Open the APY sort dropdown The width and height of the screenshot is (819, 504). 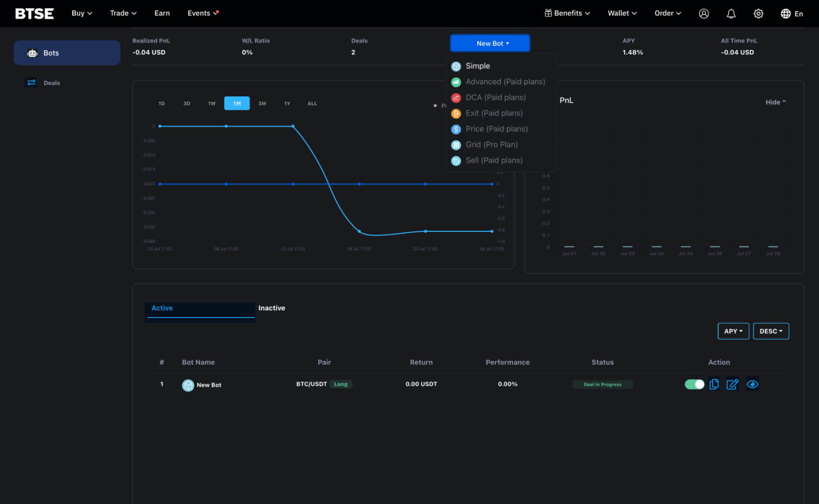click(733, 331)
